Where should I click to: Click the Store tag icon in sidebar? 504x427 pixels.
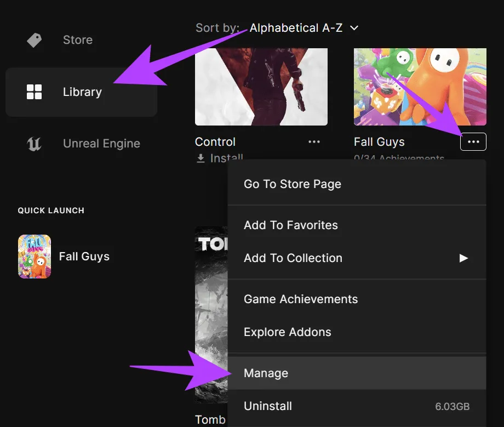point(35,40)
